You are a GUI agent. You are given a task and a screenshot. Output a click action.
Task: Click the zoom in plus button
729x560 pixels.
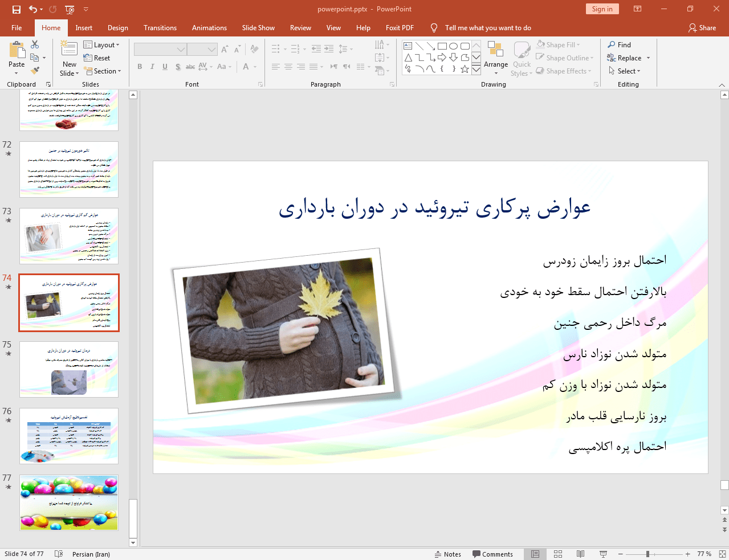tap(688, 554)
